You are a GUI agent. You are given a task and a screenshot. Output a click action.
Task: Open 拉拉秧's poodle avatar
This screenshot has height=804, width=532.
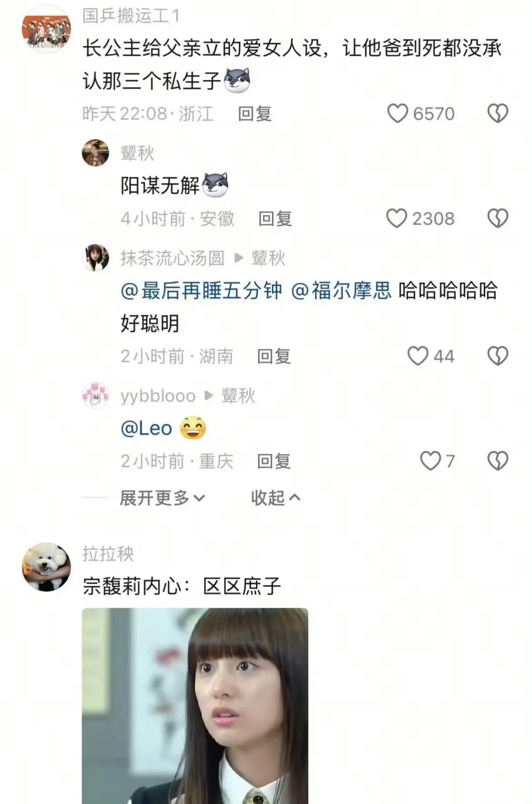(x=46, y=566)
